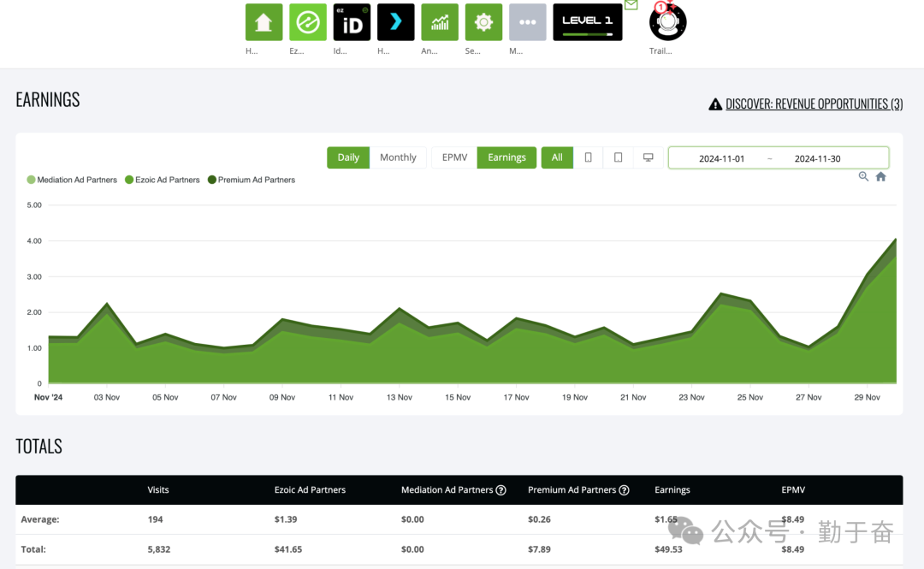Filter chart by desktop device
Image resolution: width=924 pixels, height=569 pixels.
[648, 157]
